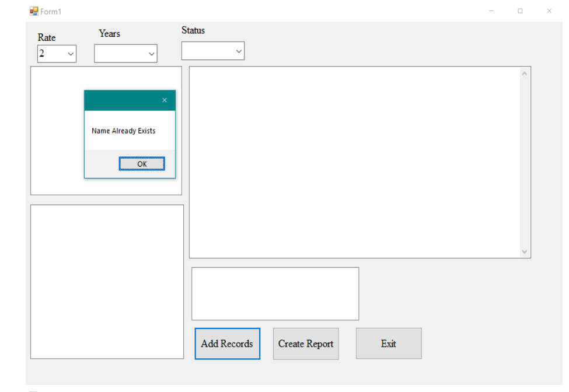Screen dimensions: 569x392
Task: Open the Status dropdown
Action: [239, 51]
